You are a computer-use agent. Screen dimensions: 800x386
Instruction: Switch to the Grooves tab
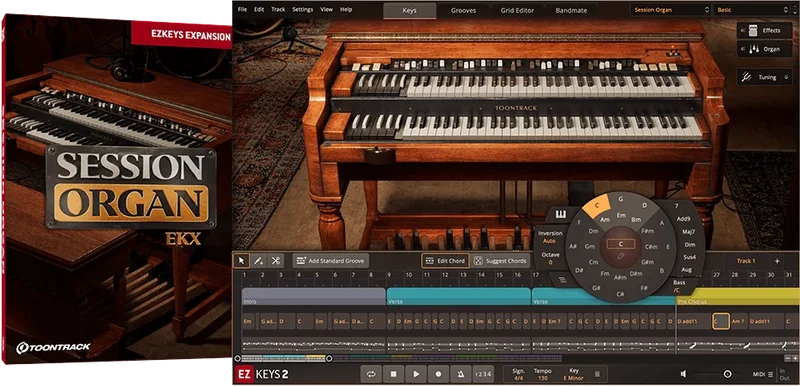(463, 10)
